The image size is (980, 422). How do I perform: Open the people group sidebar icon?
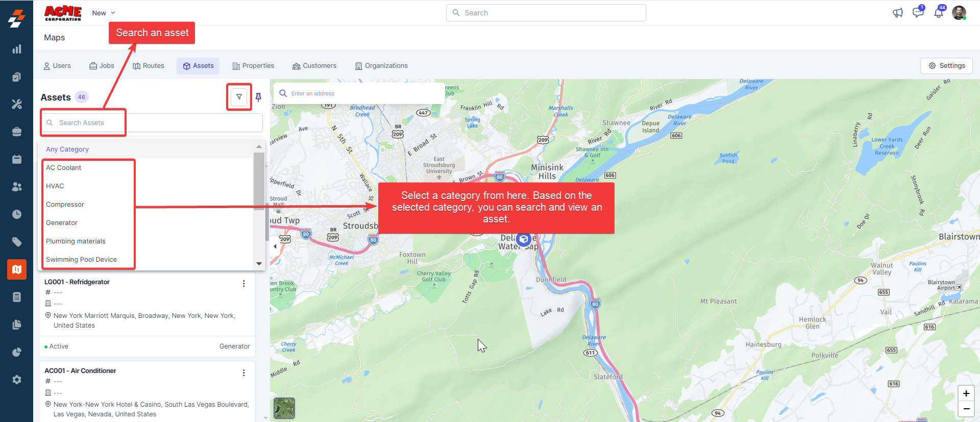[17, 187]
